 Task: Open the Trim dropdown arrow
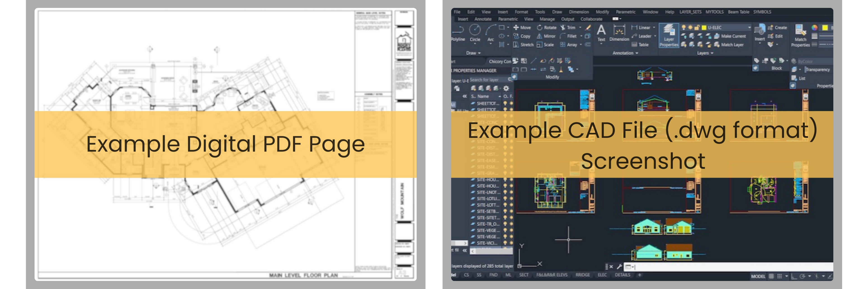point(580,28)
